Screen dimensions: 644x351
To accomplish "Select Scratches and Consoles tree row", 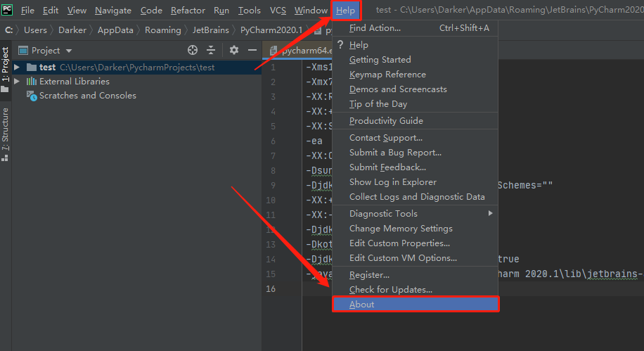I will [x=137, y=96].
